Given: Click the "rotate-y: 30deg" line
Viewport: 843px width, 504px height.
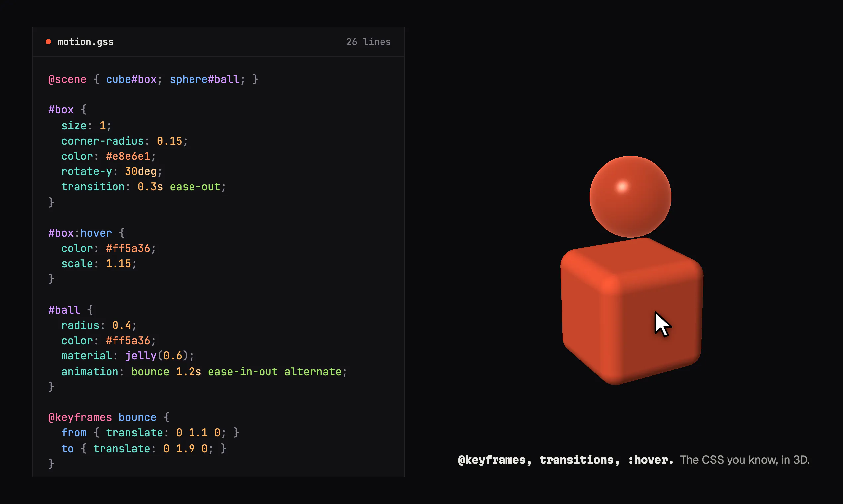Looking at the screenshot, I should pyautogui.click(x=112, y=171).
